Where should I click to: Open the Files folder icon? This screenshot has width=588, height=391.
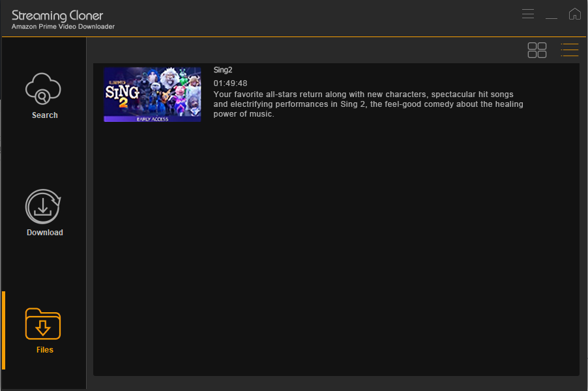pos(43,324)
